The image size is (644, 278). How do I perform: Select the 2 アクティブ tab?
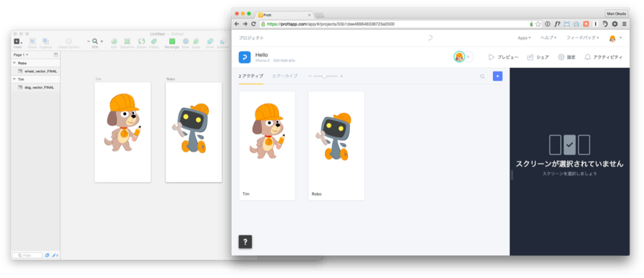tap(251, 76)
